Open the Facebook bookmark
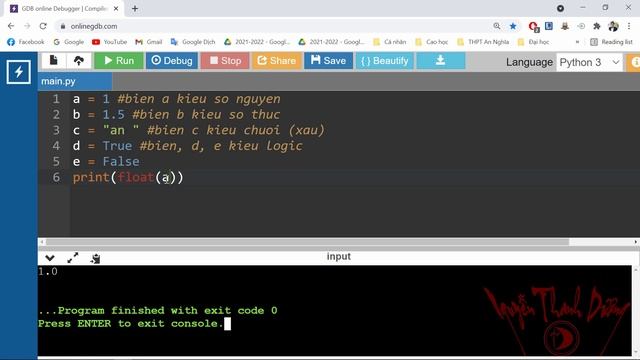The image size is (640, 360). click(x=26, y=42)
